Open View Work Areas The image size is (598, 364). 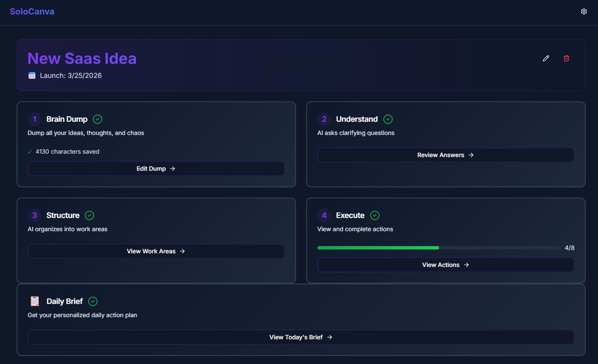tap(156, 251)
